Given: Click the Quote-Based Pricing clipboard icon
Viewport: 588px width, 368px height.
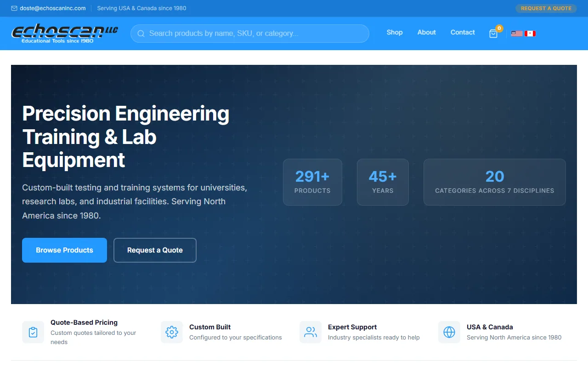Looking at the screenshot, I should click(x=33, y=332).
